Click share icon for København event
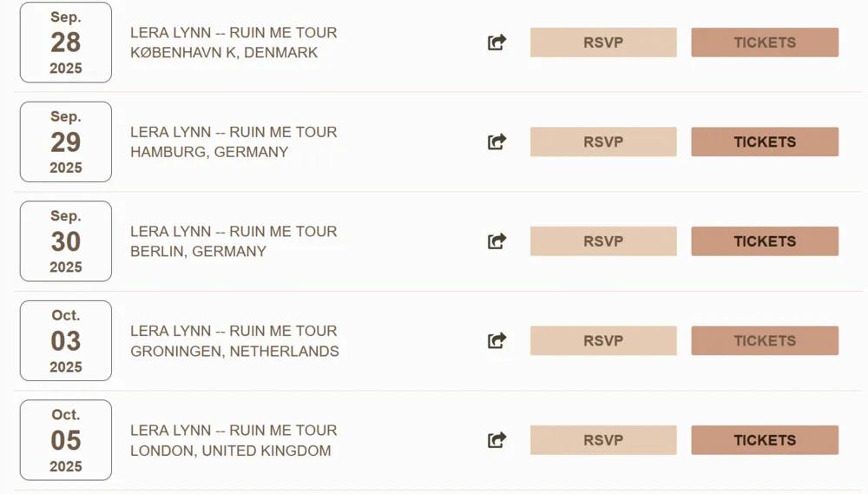The image size is (868, 494). 496,43
